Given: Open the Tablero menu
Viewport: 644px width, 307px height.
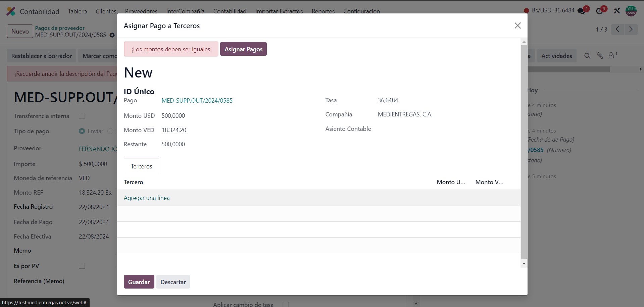Looking at the screenshot, I should click(x=77, y=11).
